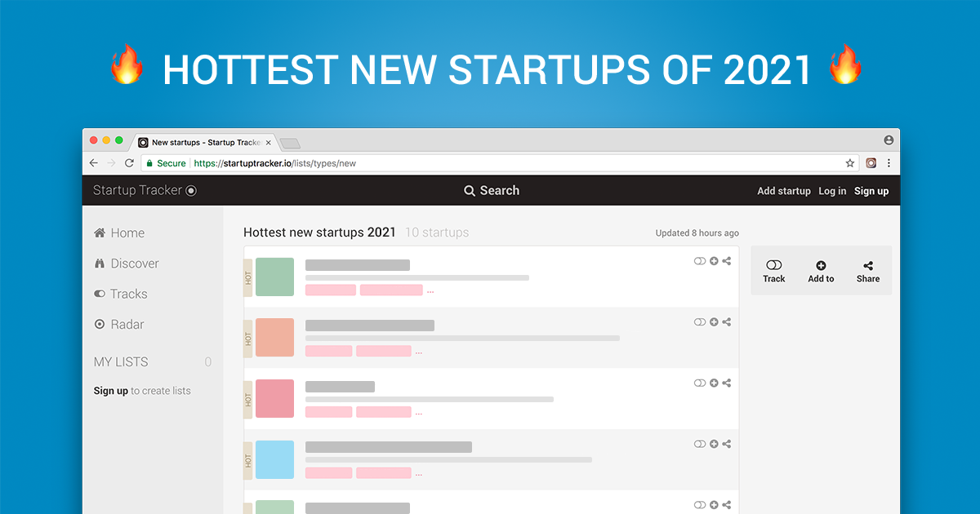The image size is (980, 514).
Task: Select Tracks in the sidebar
Action: pyautogui.click(x=129, y=294)
